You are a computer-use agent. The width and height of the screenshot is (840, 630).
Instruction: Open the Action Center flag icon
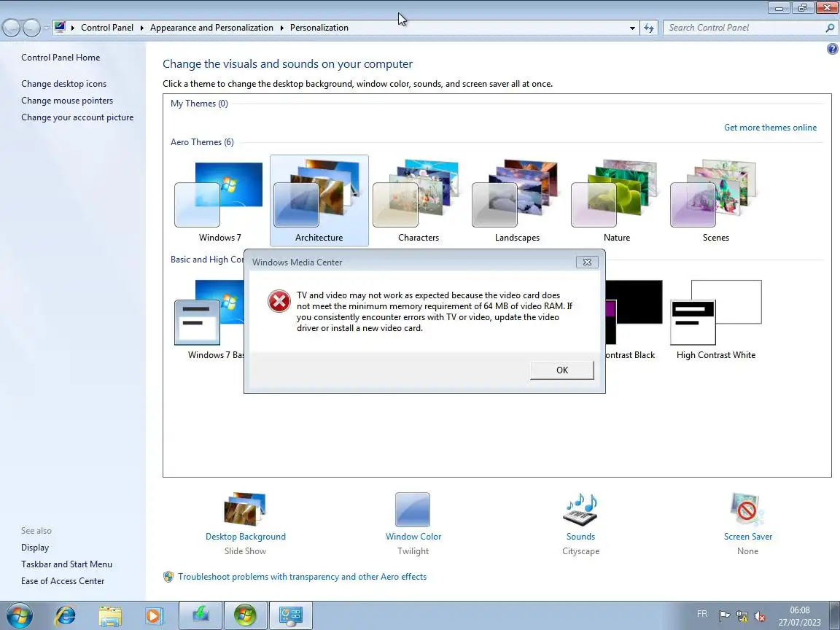pos(724,615)
